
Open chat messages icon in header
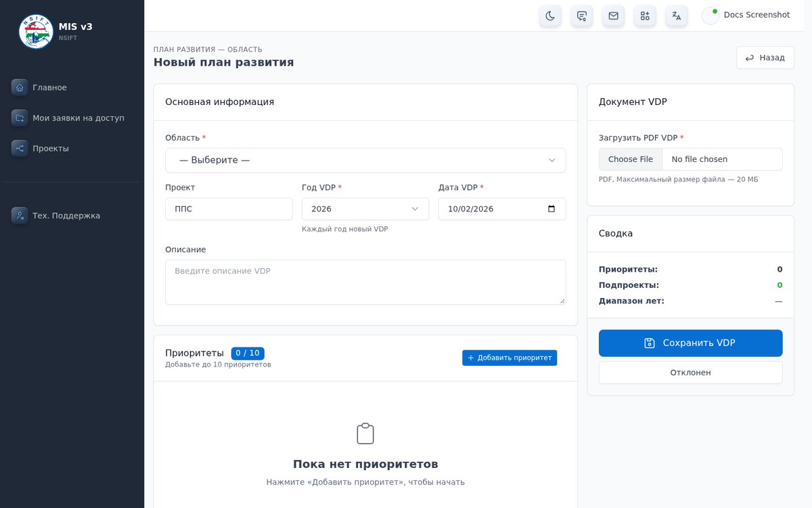pos(582,16)
